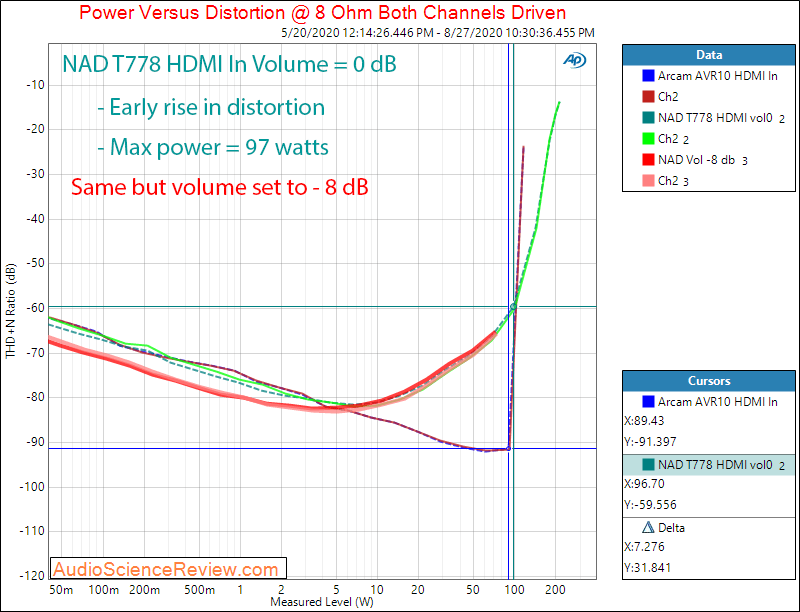The height and width of the screenshot is (612, 800).
Task: Click the "Ch2 3" legend label
Action: click(x=673, y=181)
